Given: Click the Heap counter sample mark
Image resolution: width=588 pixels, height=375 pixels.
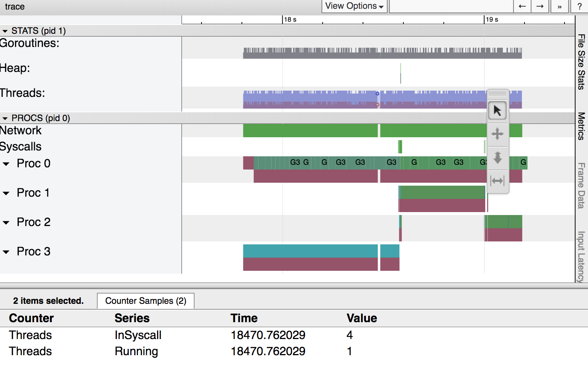Looking at the screenshot, I should [x=400, y=73].
